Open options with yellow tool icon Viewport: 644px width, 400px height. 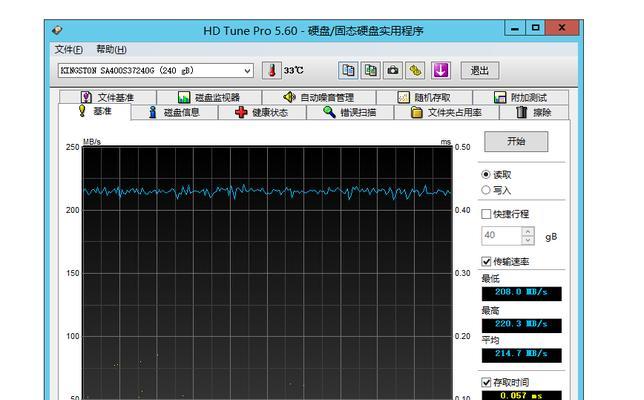click(415, 71)
